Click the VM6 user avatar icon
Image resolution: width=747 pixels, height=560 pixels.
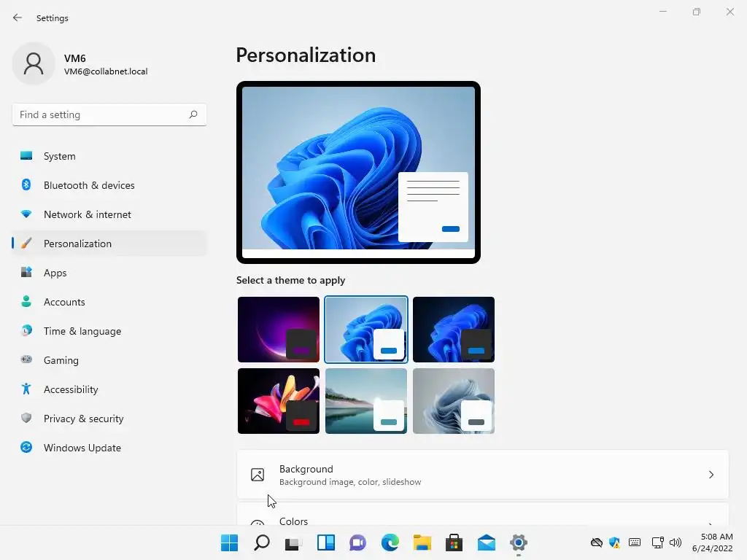click(x=34, y=64)
